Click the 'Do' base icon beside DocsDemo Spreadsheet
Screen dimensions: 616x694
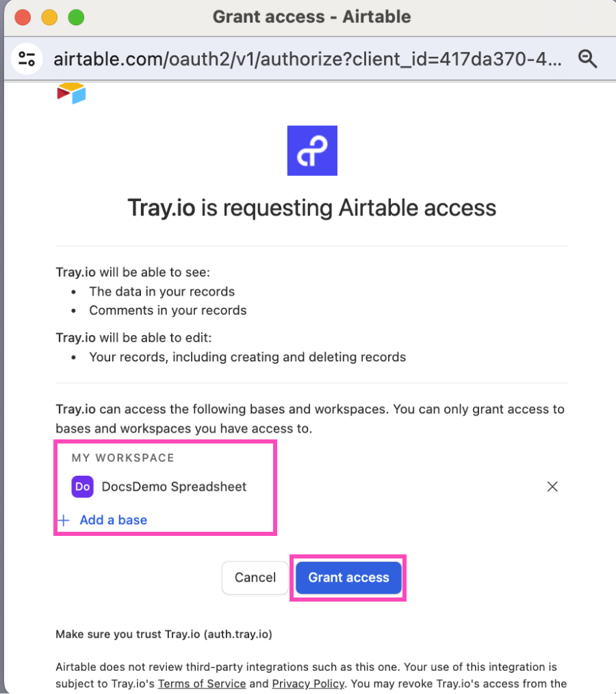coord(82,487)
